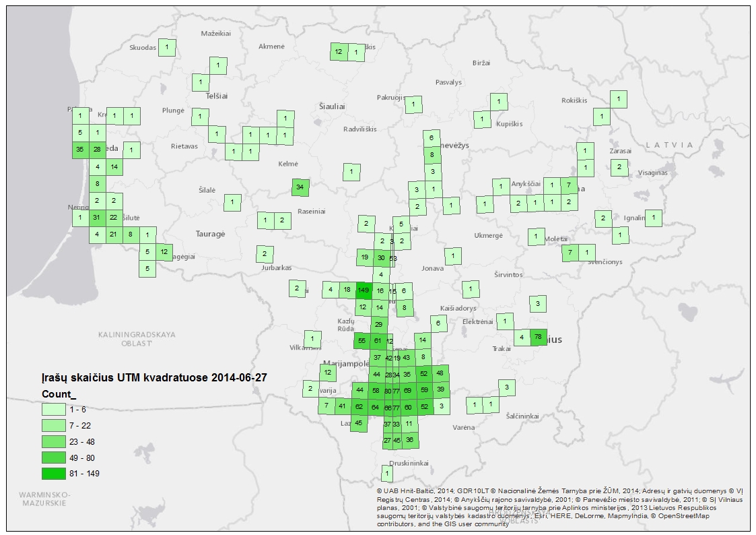Pick the grid square labeled 55
This screenshot has height=535, width=756.
coord(362,341)
